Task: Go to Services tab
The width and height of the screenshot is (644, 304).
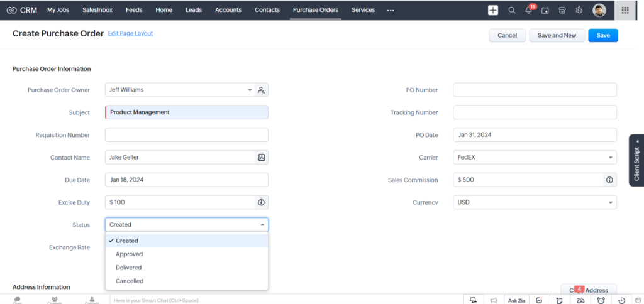Action: tap(363, 10)
